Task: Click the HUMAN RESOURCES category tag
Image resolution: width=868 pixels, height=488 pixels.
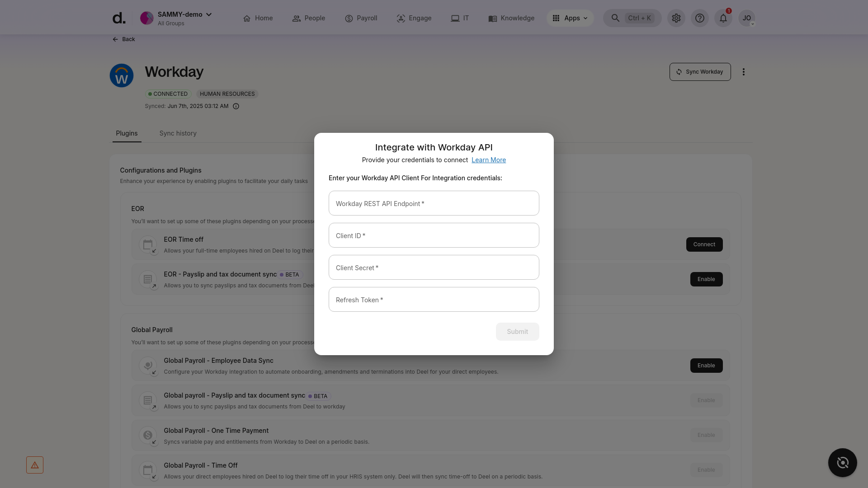Action: click(227, 94)
